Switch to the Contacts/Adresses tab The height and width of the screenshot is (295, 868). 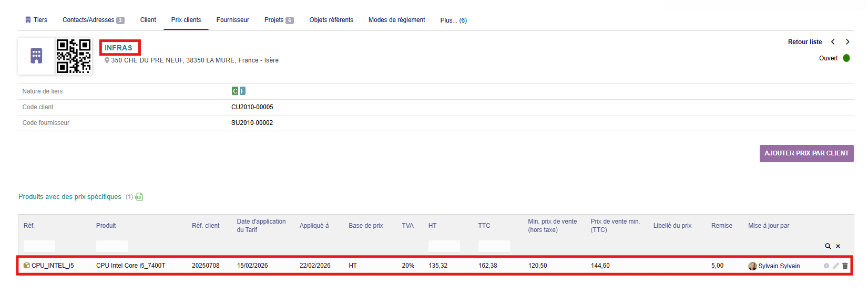(88, 20)
